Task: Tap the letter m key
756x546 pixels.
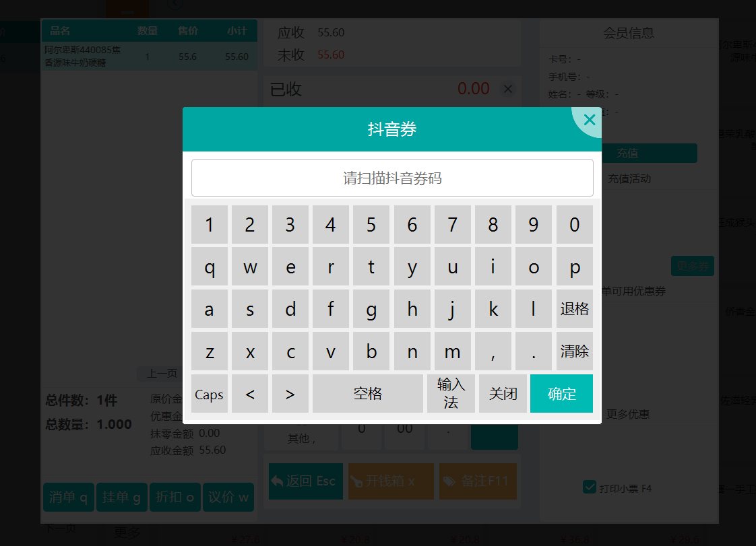Action: pyautogui.click(x=453, y=351)
